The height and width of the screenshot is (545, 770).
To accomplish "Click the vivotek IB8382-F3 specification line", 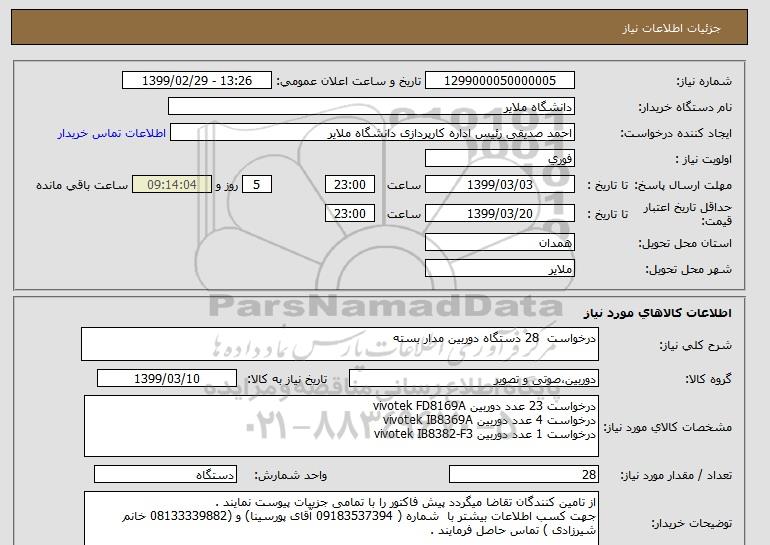I will [485, 434].
